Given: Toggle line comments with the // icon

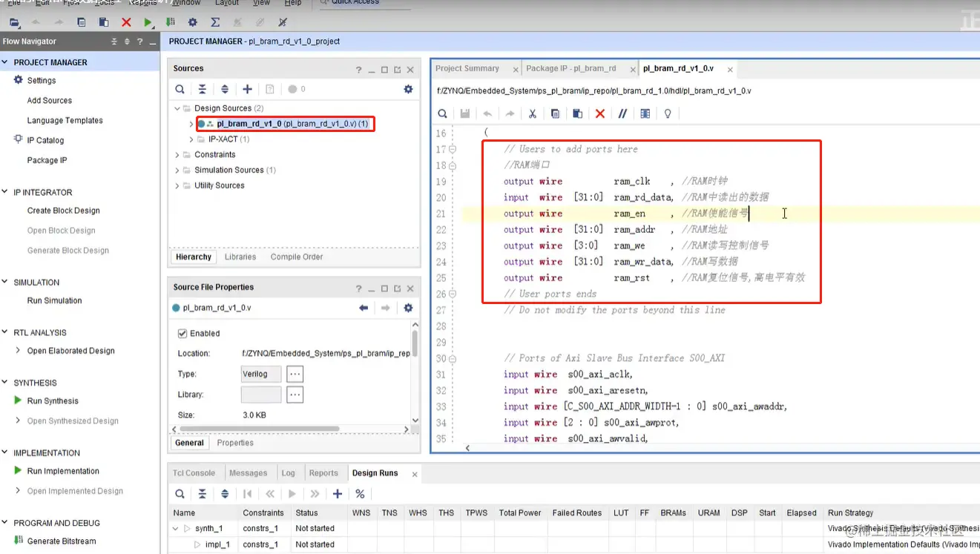Looking at the screenshot, I should pos(622,113).
